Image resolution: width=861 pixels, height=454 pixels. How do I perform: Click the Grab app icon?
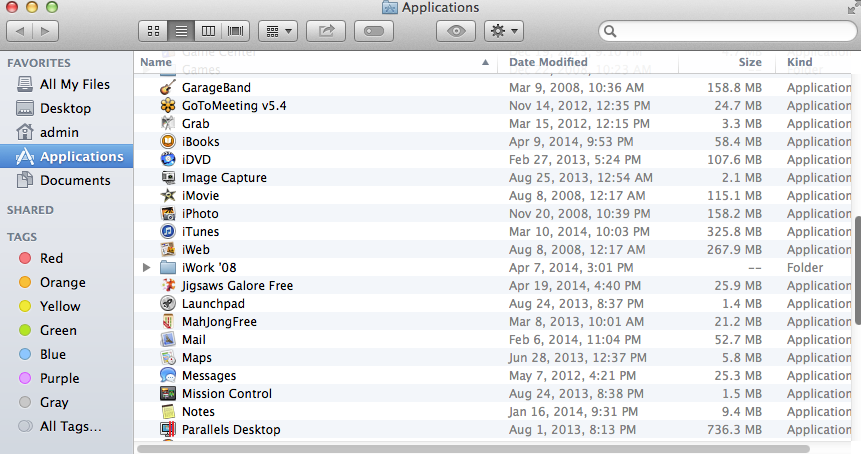pyautogui.click(x=167, y=124)
